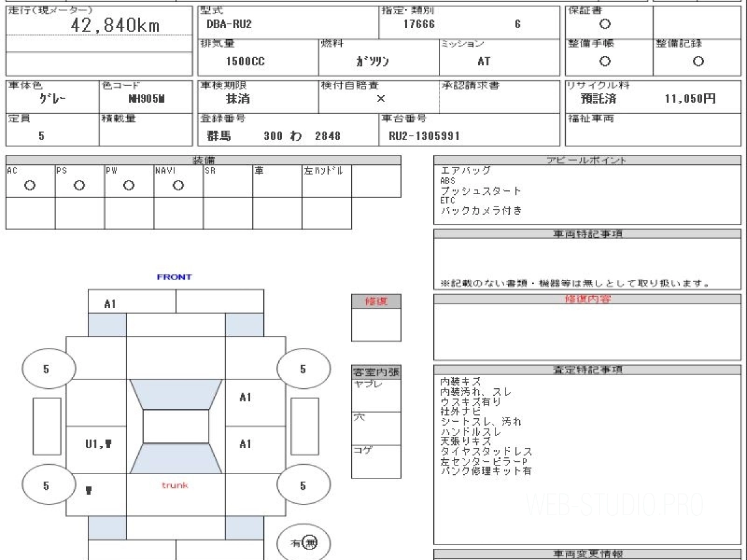Click the バックカメラ付き appeal point
Viewport: 747px width, 560px height.
(x=481, y=211)
